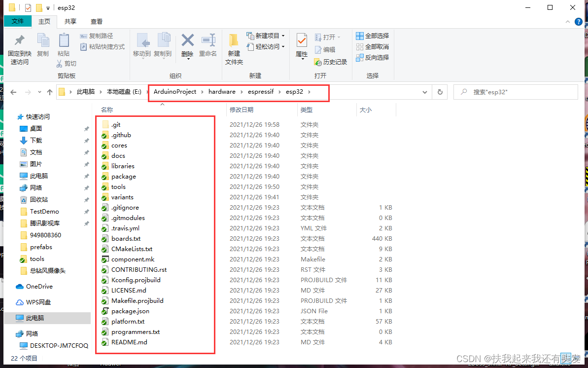This screenshot has width=588, height=368.
Task: Click the Delete (删除) X icon
Action: tap(187, 40)
